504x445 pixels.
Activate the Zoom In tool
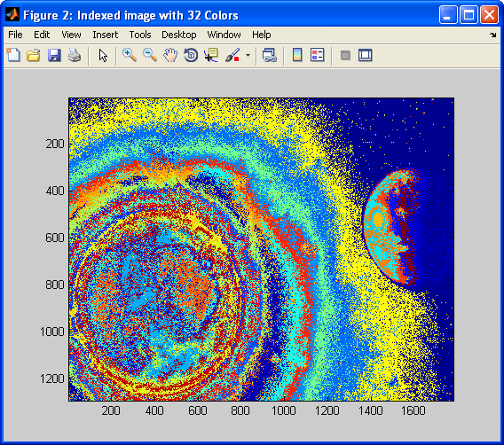pyautogui.click(x=130, y=55)
